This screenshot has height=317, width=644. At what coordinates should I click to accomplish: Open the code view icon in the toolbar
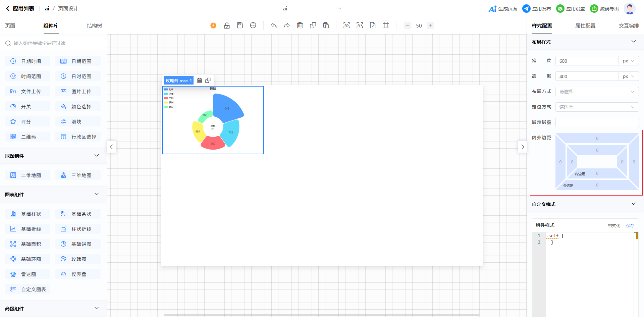[360, 25]
